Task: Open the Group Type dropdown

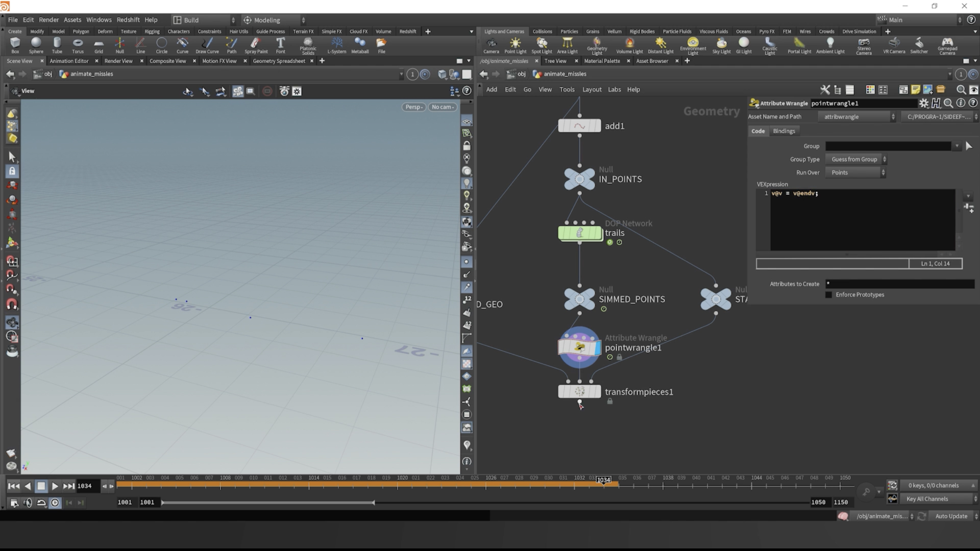Action: (x=856, y=159)
